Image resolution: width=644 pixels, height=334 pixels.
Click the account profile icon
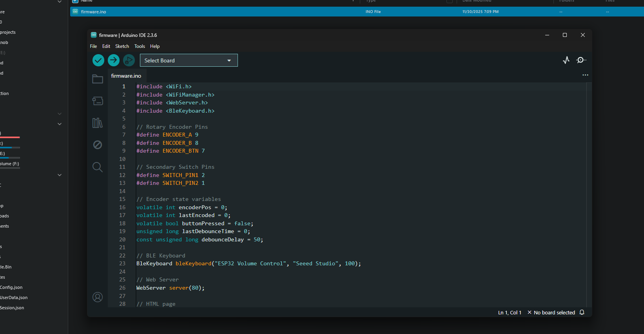pos(98,297)
